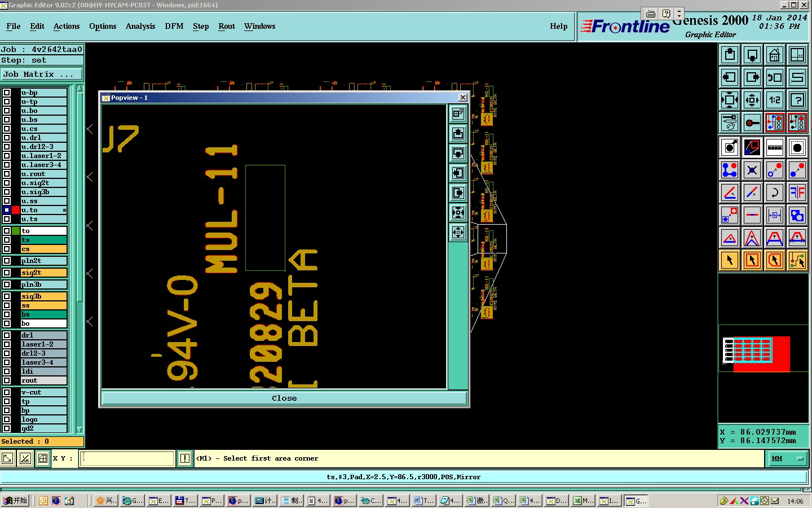Click the pan up icon in main toolbar

[730, 55]
